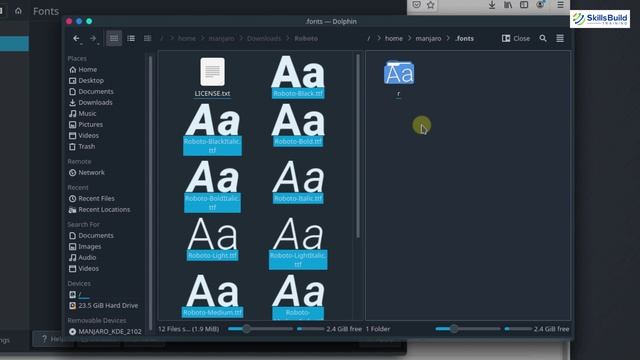Go back with the Dolphin back arrow
640x360 pixels.
[x=76, y=38]
